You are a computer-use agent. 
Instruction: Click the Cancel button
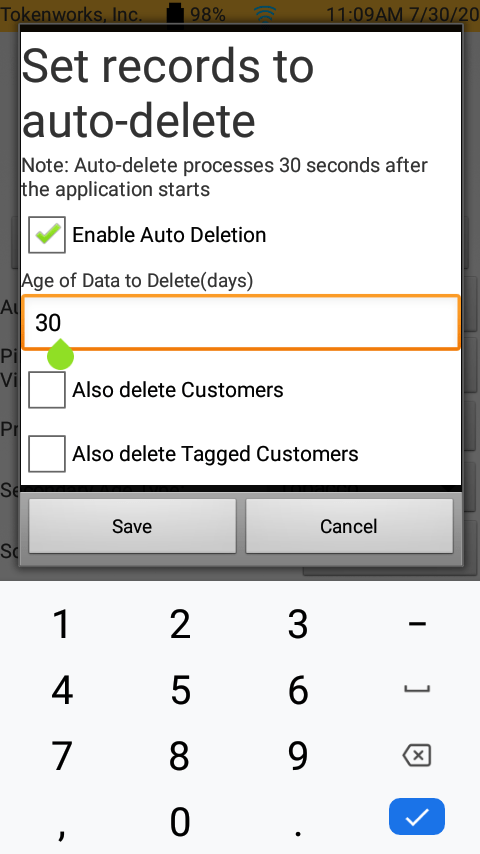coord(349,526)
